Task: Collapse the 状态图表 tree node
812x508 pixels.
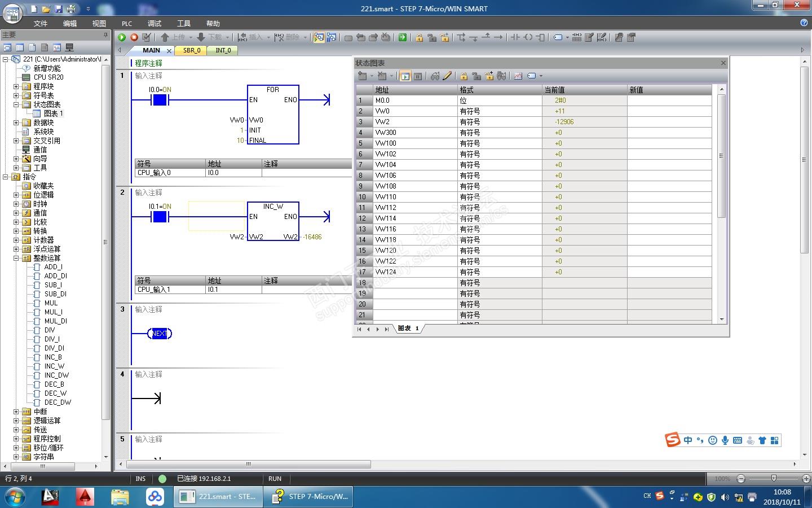Action: click(x=16, y=104)
